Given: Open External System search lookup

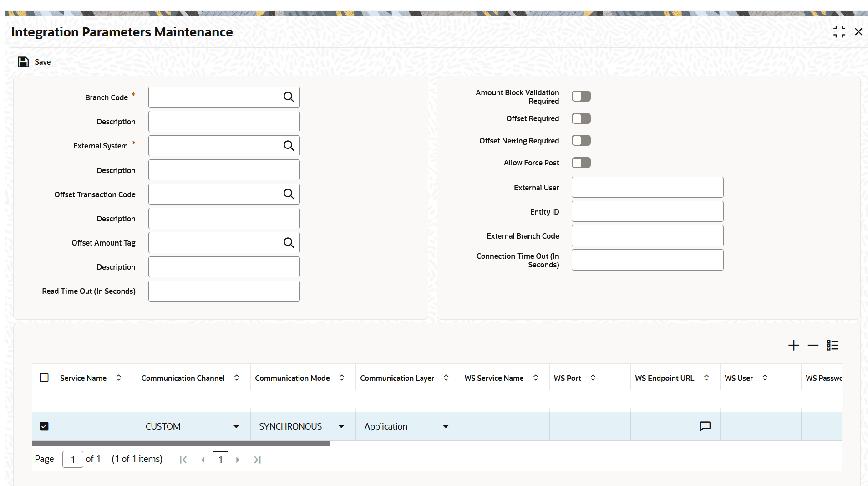Looking at the screenshot, I should pyautogui.click(x=289, y=146).
